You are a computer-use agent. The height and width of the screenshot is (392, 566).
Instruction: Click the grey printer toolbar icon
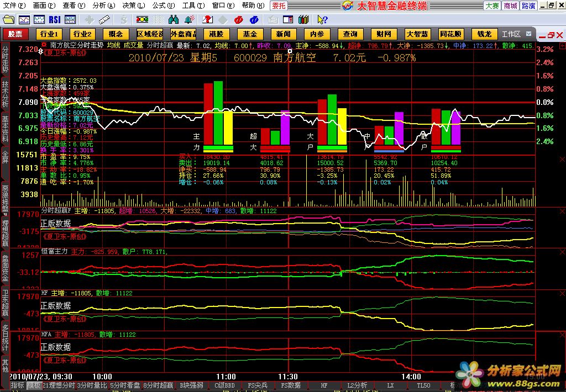click(273, 19)
